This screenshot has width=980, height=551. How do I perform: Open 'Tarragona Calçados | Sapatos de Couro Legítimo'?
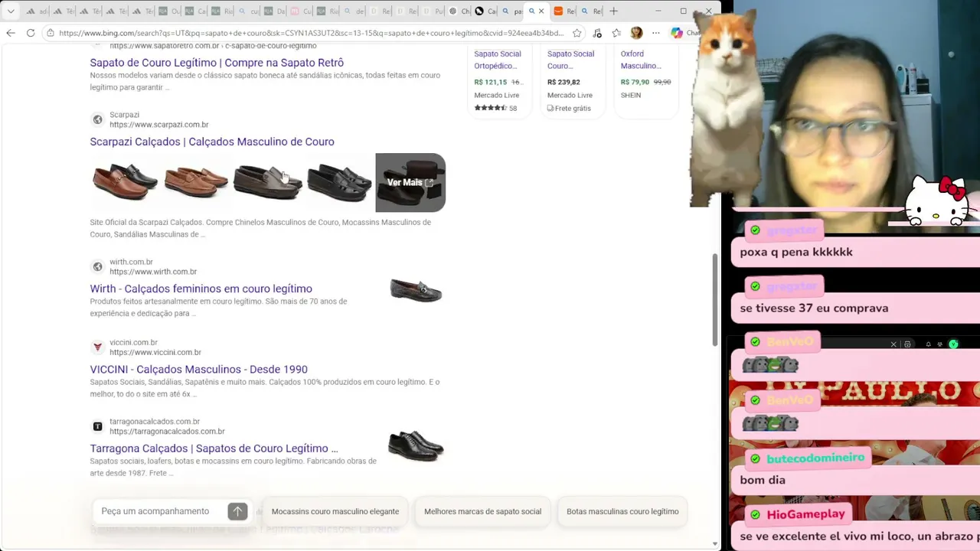tap(214, 448)
